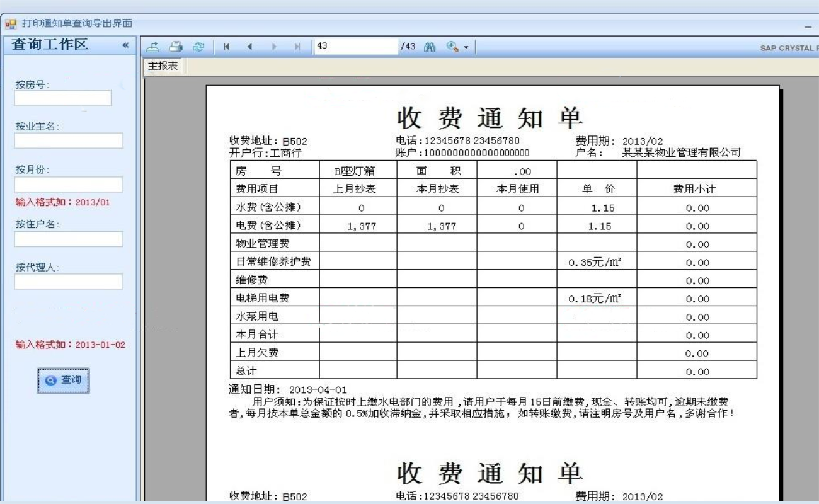Click the 费用小计 column header

coord(695,189)
